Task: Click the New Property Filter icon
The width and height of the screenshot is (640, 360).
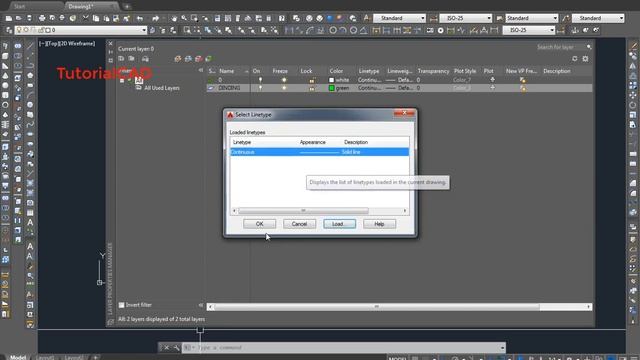Action: click(x=121, y=59)
